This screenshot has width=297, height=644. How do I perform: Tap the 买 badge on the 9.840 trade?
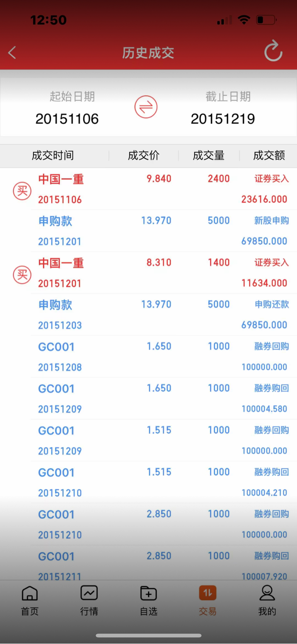click(x=22, y=191)
